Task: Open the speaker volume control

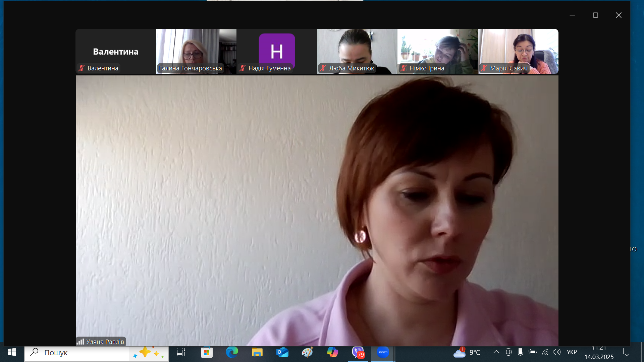Action: 557,352
